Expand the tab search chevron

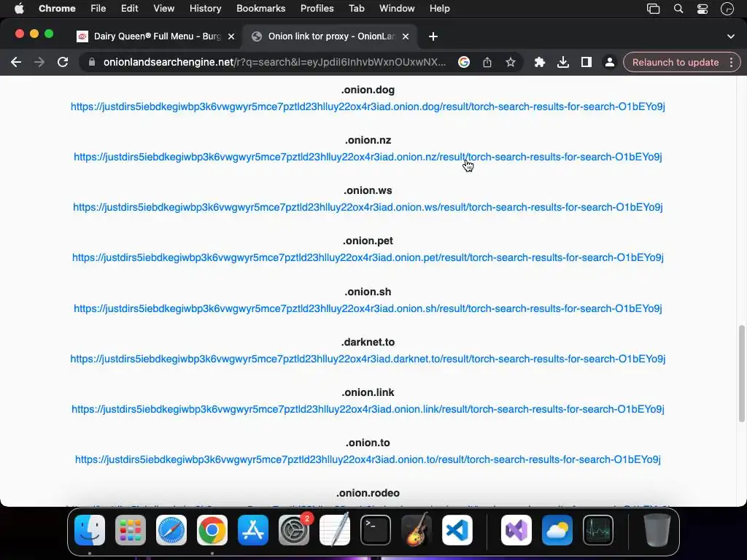[731, 36]
